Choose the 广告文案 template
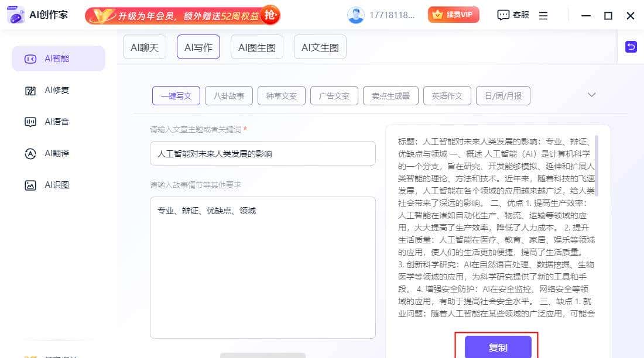The width and height of the screenshot is (644, 358). [334, 95]
